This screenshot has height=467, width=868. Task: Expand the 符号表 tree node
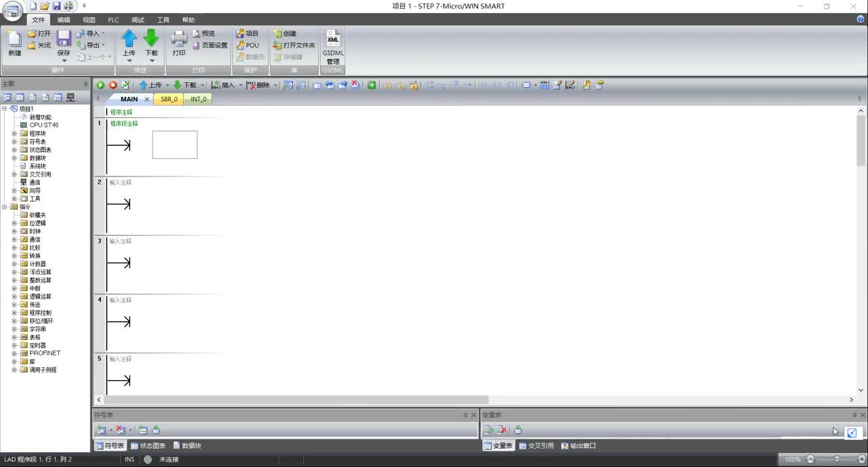[x=14, y=142]
